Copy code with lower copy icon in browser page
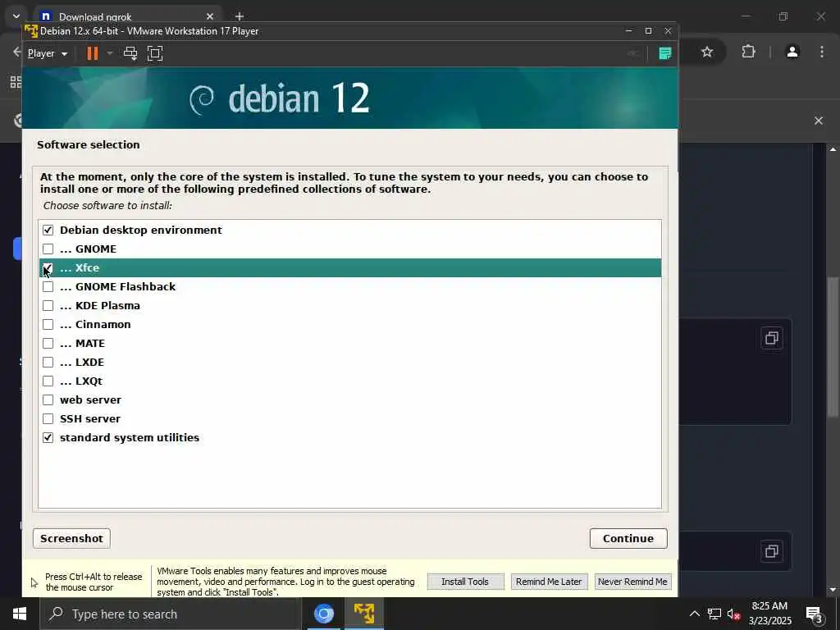 coord(772,551)
